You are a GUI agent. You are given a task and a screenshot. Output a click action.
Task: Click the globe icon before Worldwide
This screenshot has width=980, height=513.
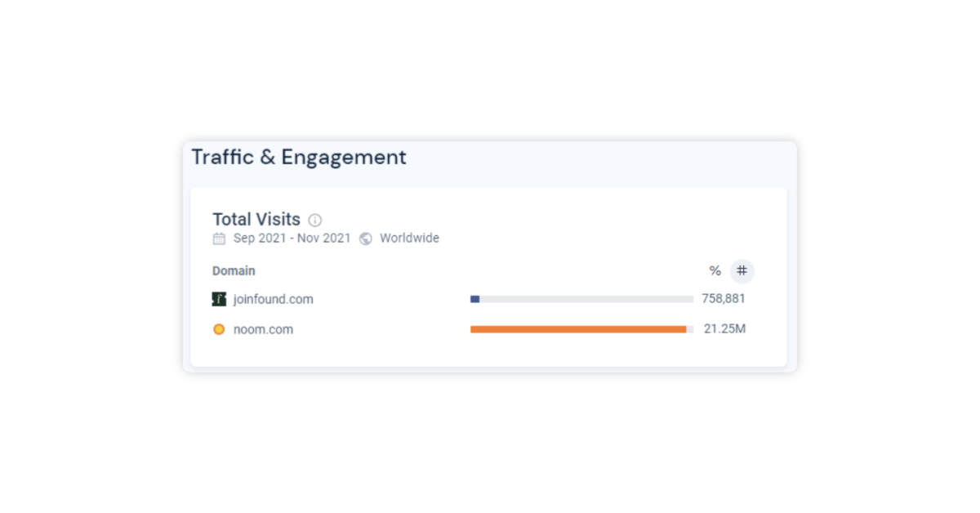point(365,238)
